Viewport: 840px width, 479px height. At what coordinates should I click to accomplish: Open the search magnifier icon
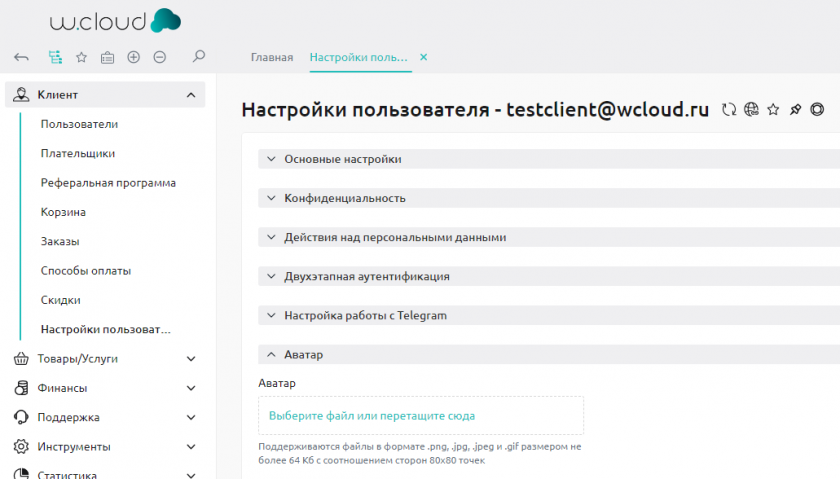[199, 57]
